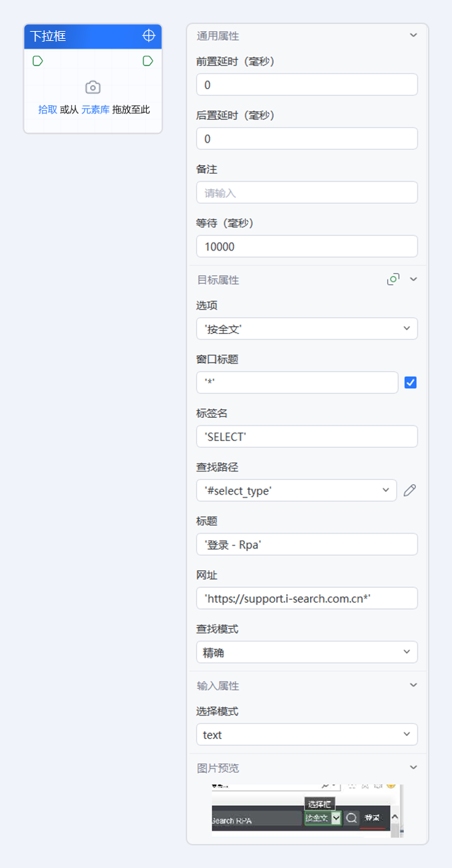This screenshot has height=868, width=452.
Task: Click the camera capture icon in node
Action: pyautogui.click(x=93, y=88)
